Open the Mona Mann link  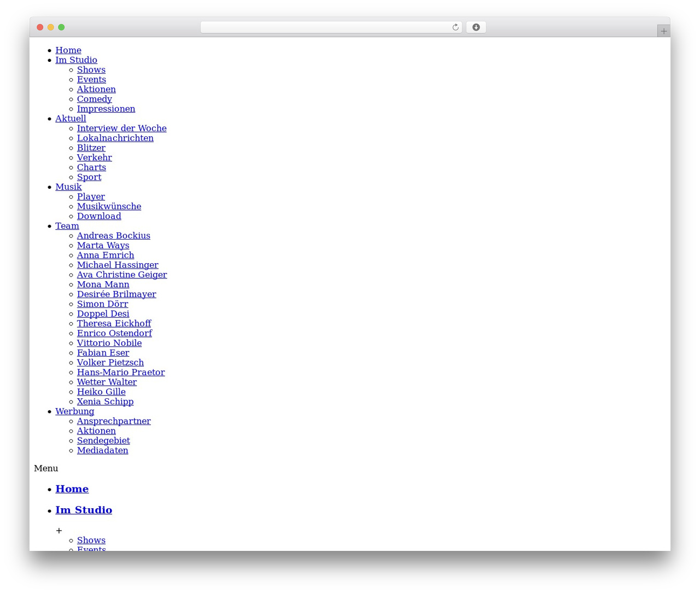(103, 284)
